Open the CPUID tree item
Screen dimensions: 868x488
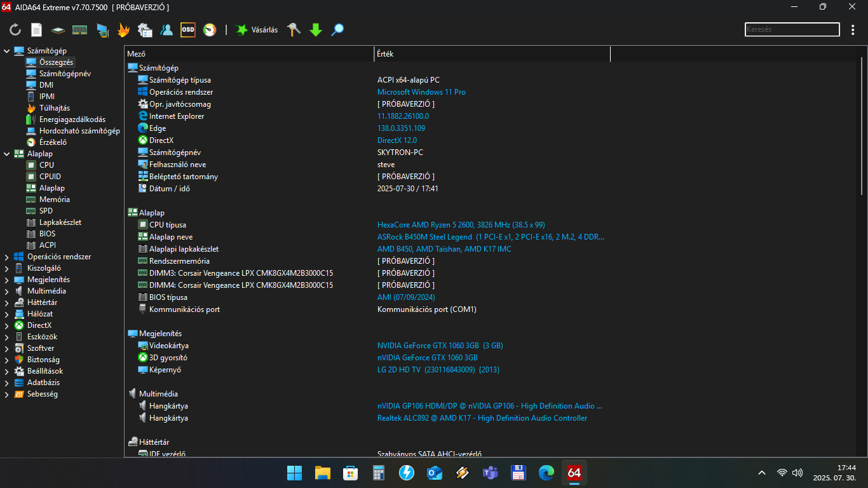pyautogui.click(x=50, y=177)
